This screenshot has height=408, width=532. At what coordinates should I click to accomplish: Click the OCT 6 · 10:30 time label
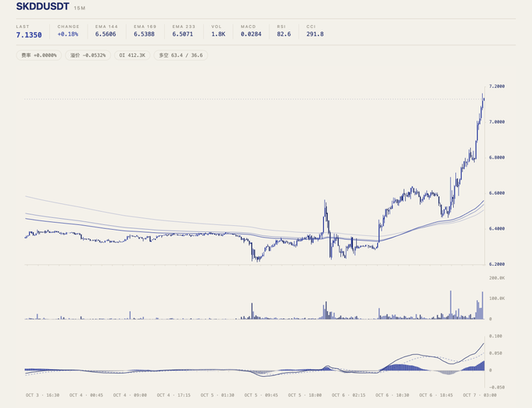pyautogui.click(x=393, y=395)
